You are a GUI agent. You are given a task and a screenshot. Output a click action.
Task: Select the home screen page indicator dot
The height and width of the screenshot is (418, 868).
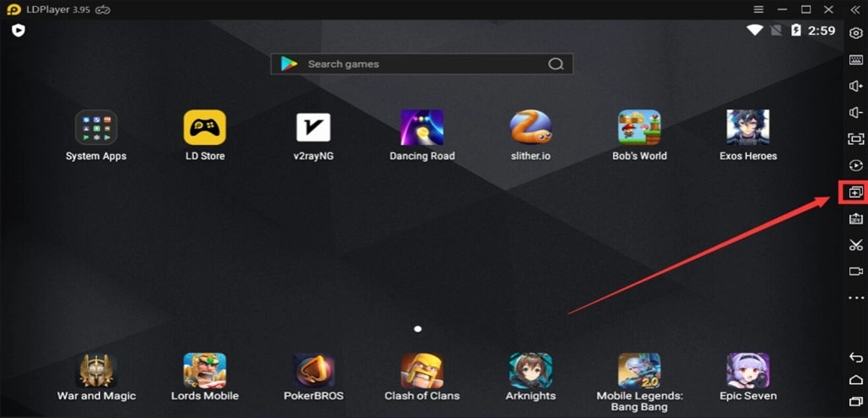418,329
